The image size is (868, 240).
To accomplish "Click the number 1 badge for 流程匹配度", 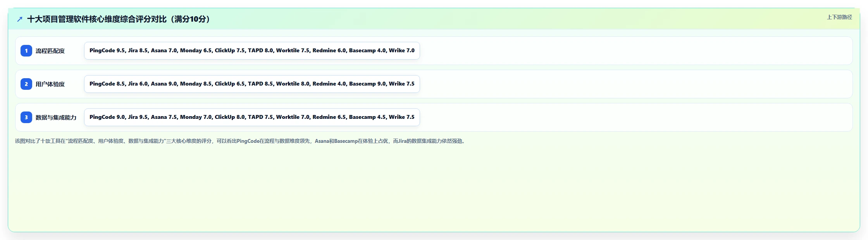I will (26, 51).
